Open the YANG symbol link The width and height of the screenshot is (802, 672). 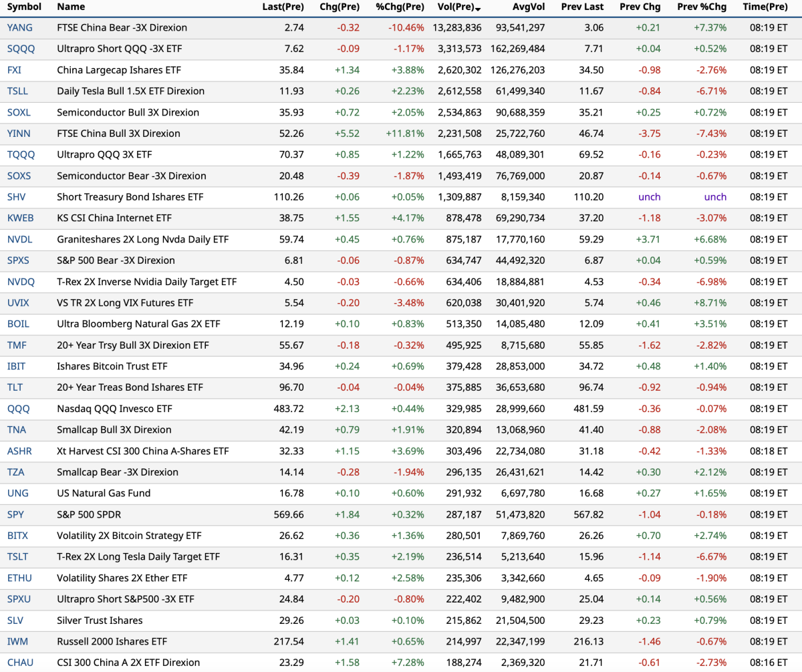[19, 28]
